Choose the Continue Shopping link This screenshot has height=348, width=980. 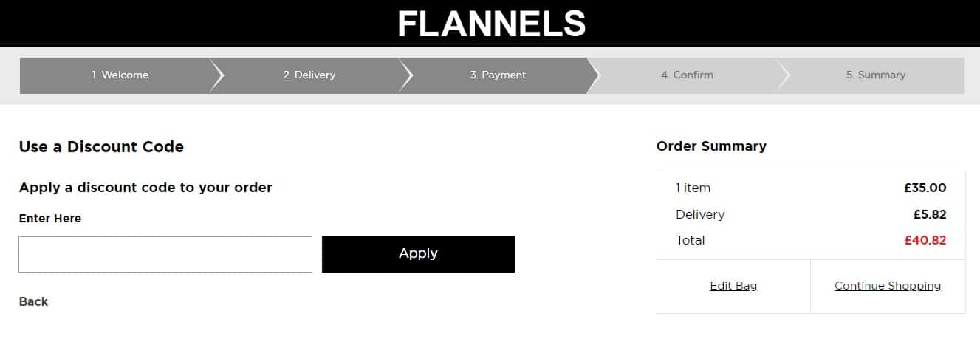pos(888,286)
